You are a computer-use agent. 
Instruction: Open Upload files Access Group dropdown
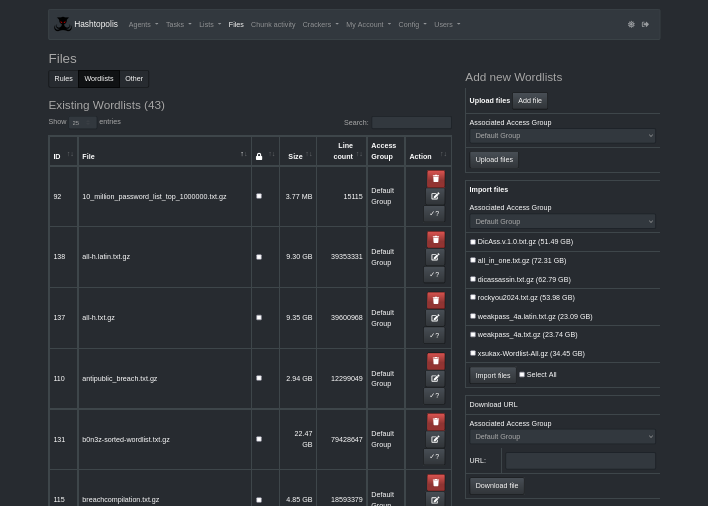point(562,136)
